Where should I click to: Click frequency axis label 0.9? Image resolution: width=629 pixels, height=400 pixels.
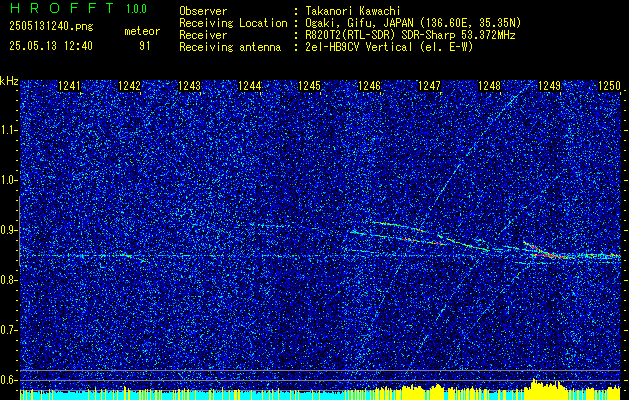(8, 230)
